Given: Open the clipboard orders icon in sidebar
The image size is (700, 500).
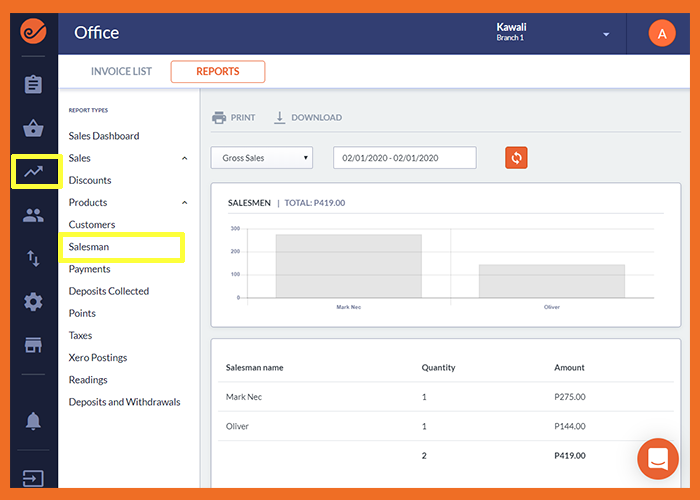Looking at the screenshot, I should (x=33, y=84).
